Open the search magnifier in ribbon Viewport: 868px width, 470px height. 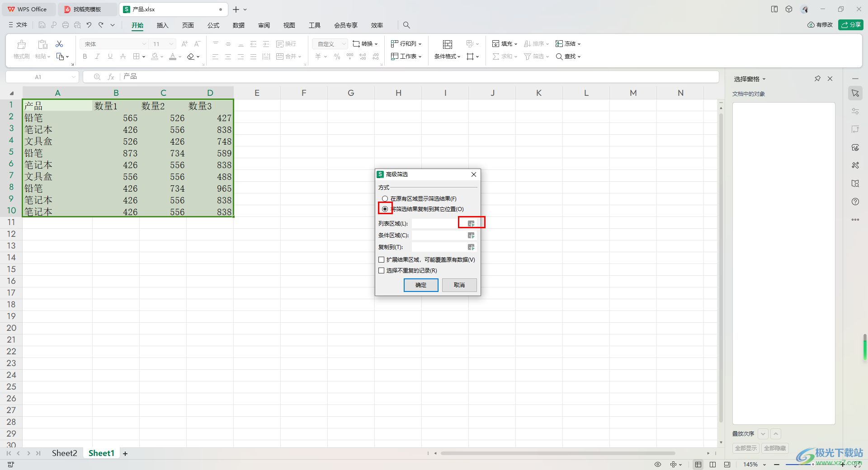[406, 25]
